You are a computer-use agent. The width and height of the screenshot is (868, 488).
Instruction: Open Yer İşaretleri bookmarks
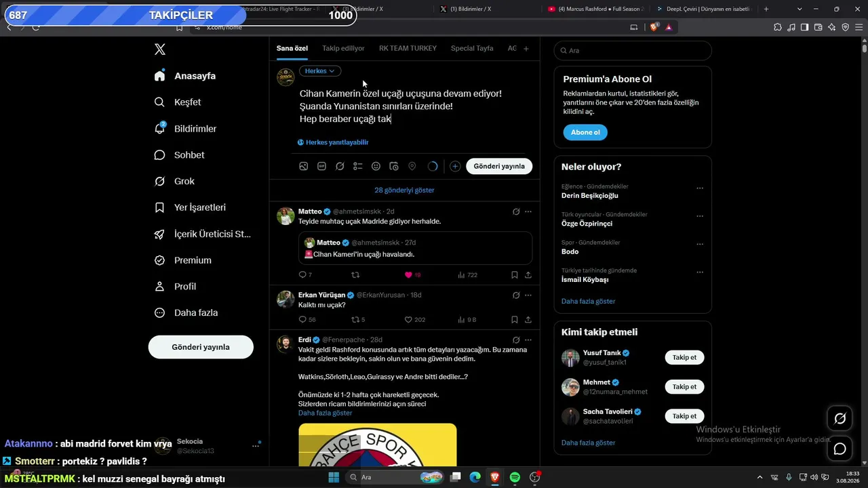click(x=190, y=207)
